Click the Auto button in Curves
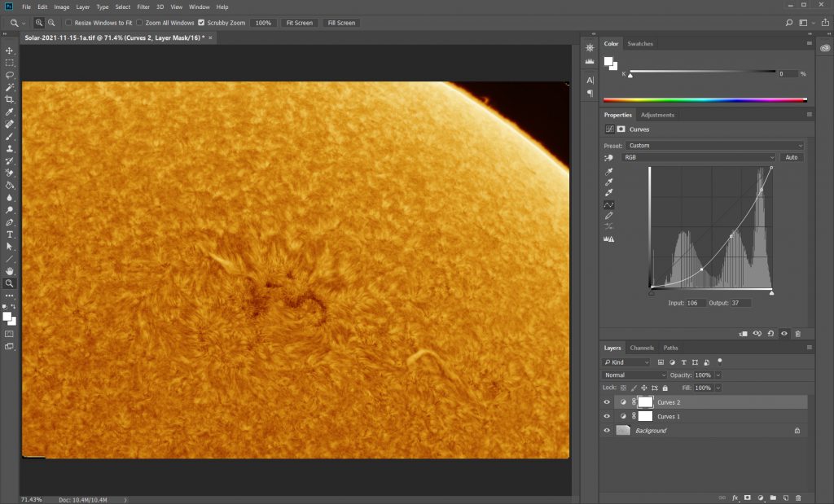 pyautogui.click(x=791, y=157)
